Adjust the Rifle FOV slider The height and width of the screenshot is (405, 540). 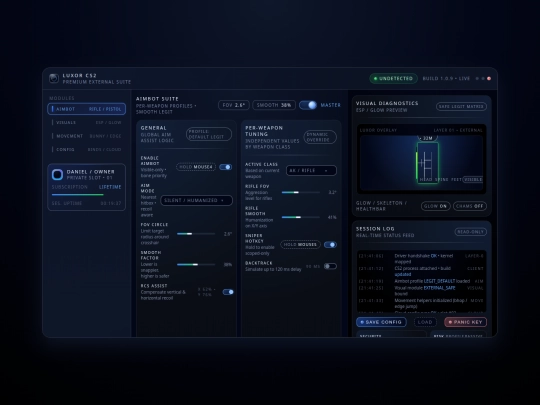(x=301, y=192)
